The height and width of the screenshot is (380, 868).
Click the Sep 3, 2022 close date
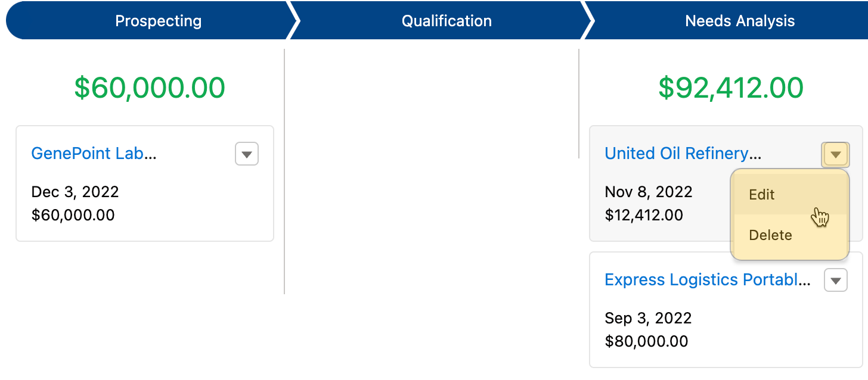648,318
